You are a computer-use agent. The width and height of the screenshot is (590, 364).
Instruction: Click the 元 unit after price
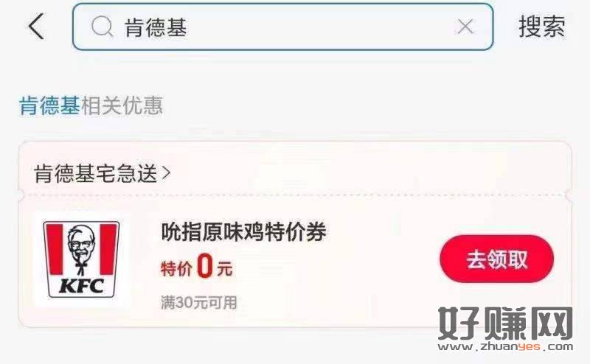coord(225,269)
